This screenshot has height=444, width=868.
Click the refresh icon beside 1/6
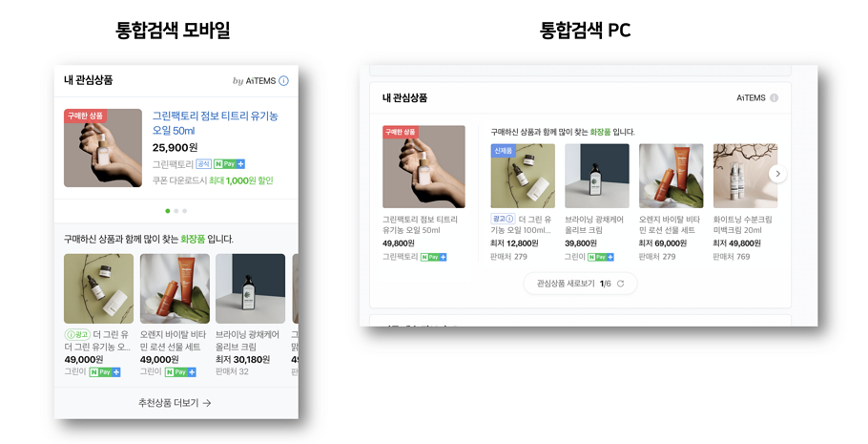(621, 284)
